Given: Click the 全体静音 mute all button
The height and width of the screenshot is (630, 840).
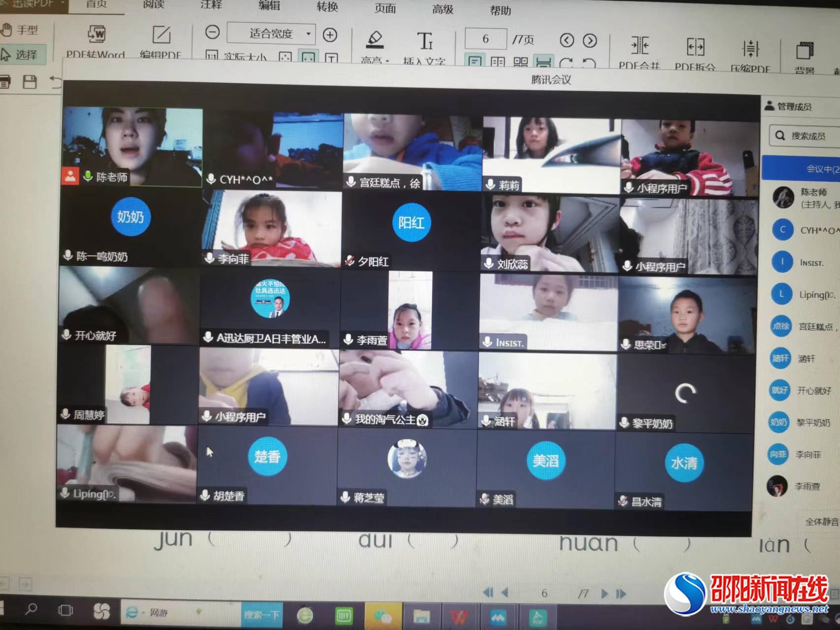Looking at the screenshot, I should pyautogui.click(x=821, y=522).
